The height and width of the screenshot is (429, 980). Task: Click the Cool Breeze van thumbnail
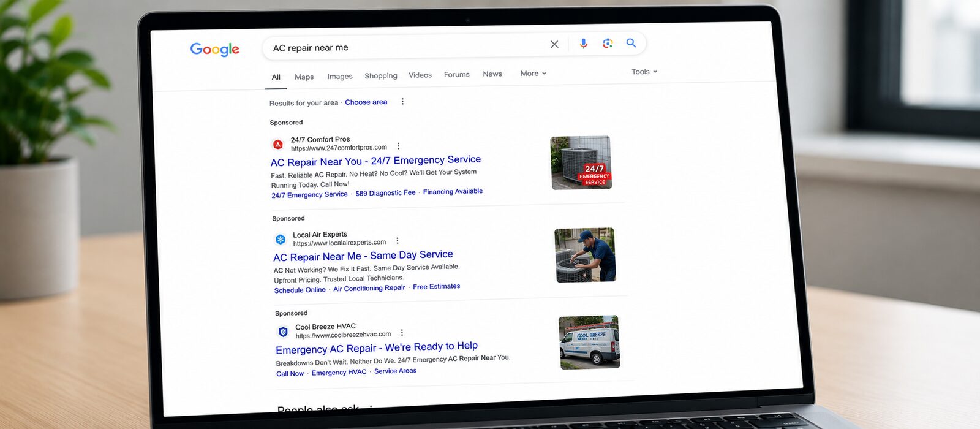pyautogui.click(x=590, y=342)
